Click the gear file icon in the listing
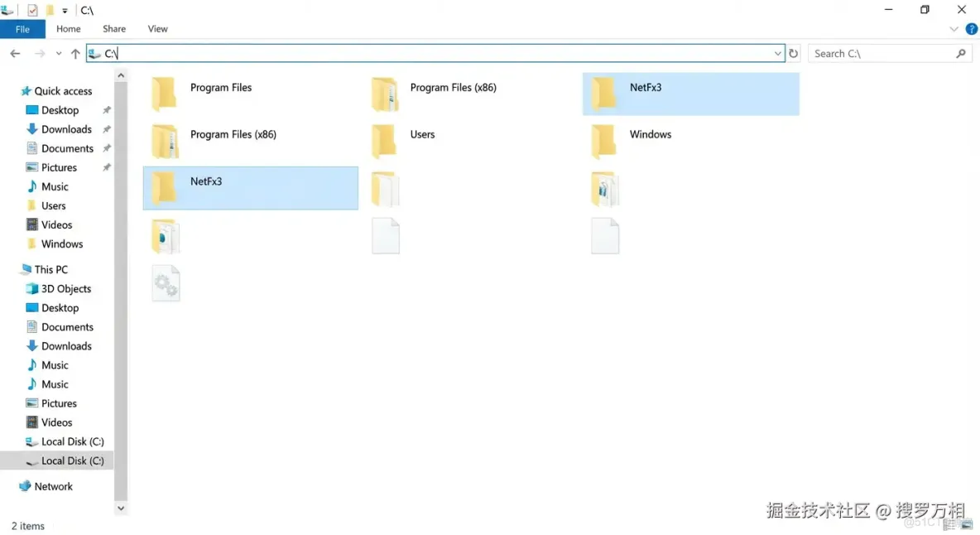Screen dimensions: 980x535 click(x=166, y=284)
